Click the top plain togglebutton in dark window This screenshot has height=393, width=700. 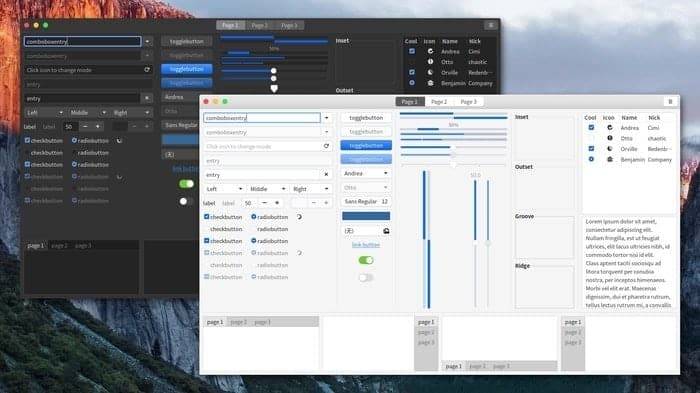point(187,42)
